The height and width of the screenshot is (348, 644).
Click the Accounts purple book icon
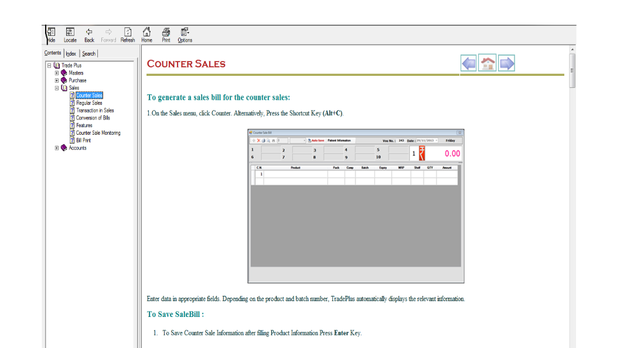tap(64, 148)
